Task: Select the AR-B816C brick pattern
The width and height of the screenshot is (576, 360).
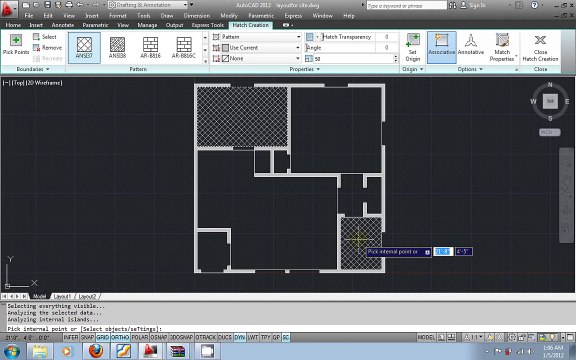Action: coord(184,48)
